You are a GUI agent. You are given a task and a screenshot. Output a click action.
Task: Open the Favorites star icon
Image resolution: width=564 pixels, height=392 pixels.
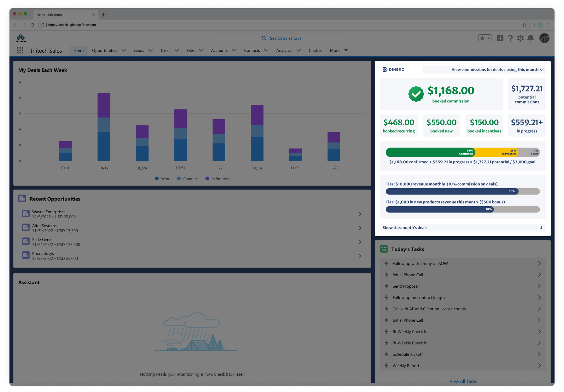click(482, 38)
